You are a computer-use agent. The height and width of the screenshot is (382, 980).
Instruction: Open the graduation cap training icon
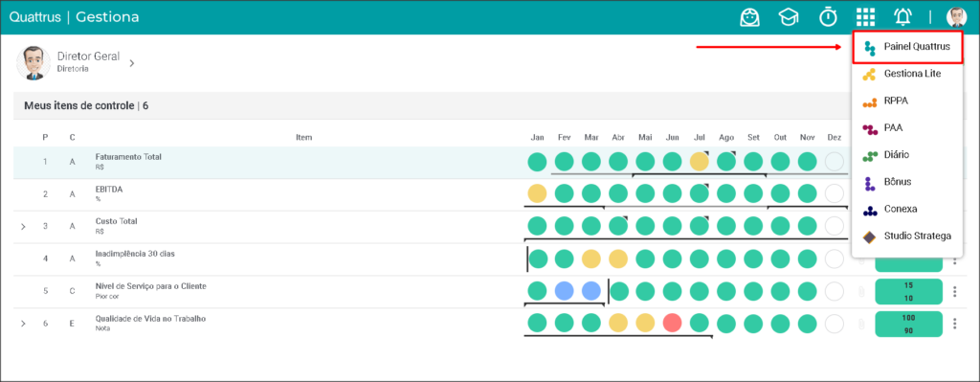[789, 17]
